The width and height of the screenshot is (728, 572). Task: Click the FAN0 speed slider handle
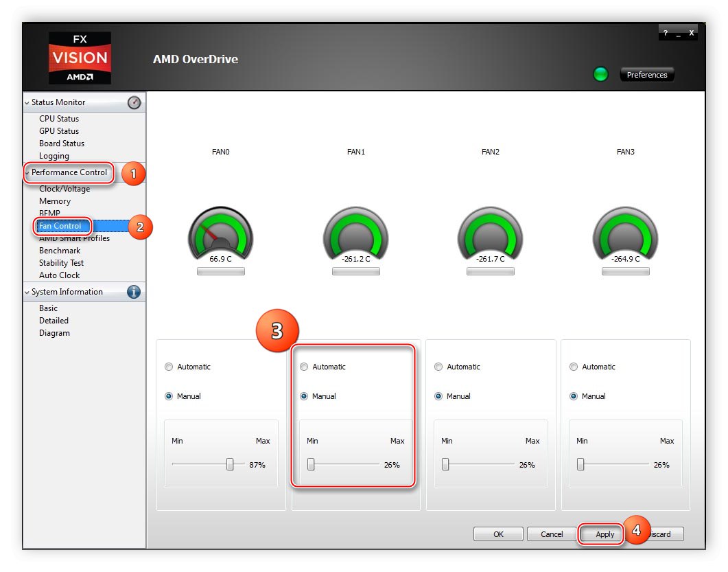click(x=230, y=464)
